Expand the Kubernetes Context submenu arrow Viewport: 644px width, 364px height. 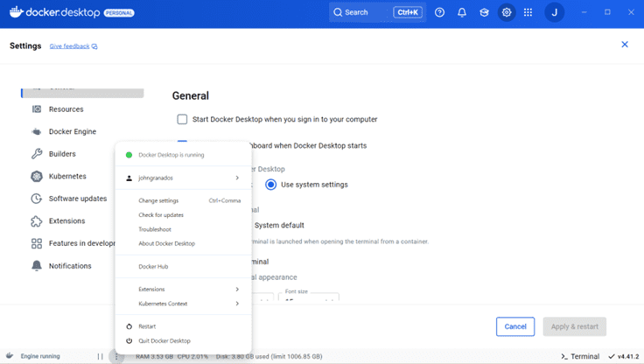pyautogui.click(x=237, y=304)
